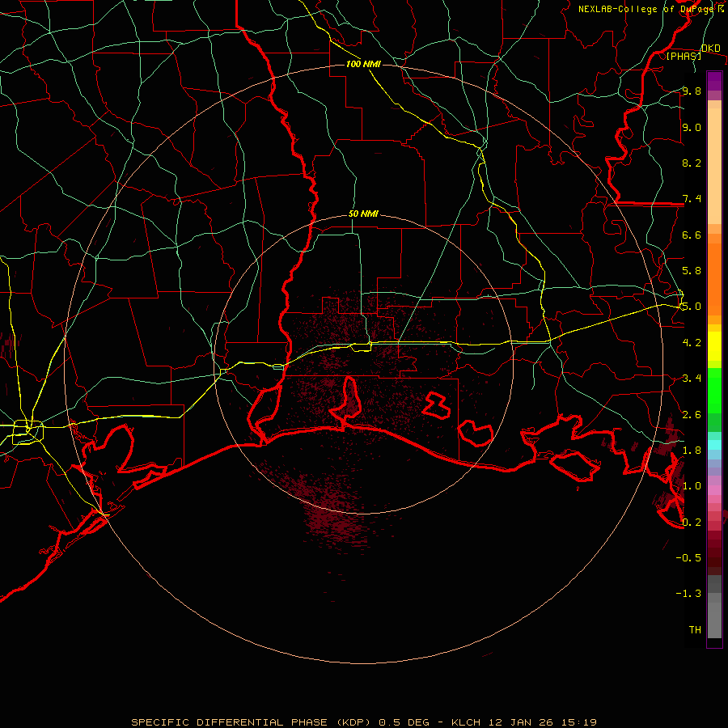Click the 100 NMI range ring label
The height and width of the screenshot is (728, 728).
coord(363,64)
